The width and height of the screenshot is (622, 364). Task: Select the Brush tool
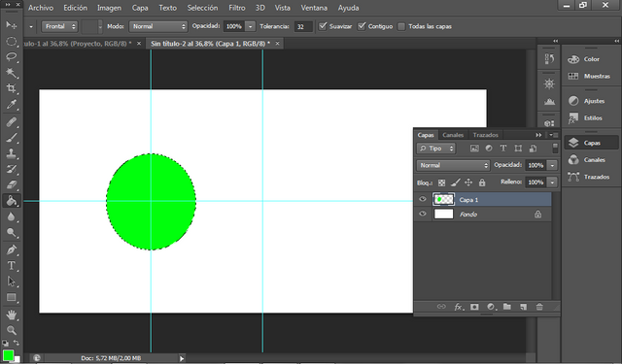click(x=12, y=138)
